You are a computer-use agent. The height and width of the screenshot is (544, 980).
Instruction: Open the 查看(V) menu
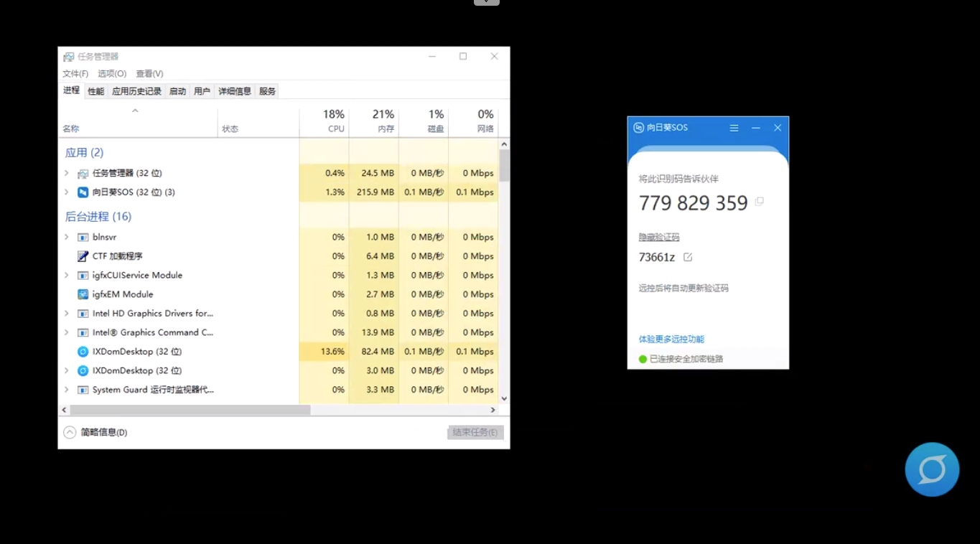(x=149, y=74)
